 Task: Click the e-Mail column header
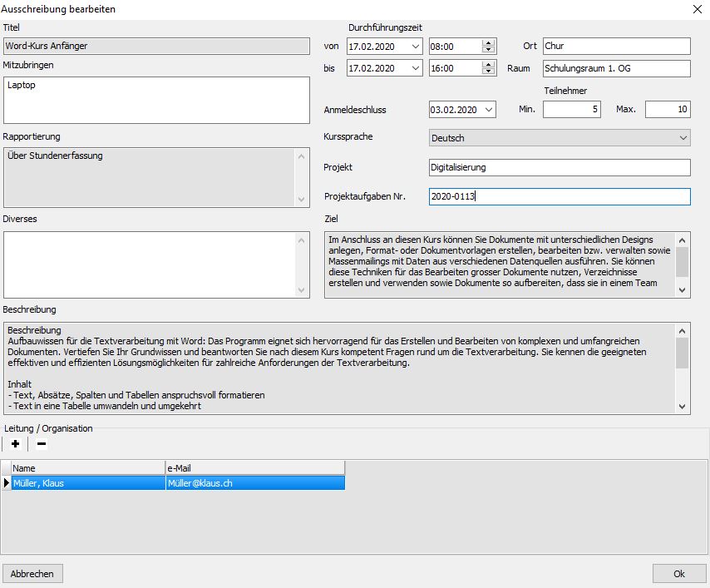[254, 468]
